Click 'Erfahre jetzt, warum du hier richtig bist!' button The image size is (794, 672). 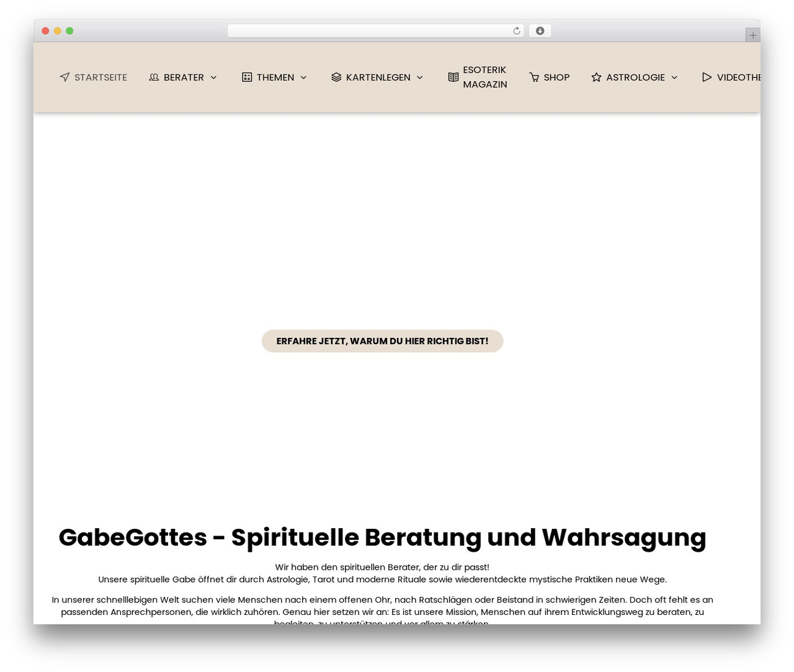click(382, 341)
